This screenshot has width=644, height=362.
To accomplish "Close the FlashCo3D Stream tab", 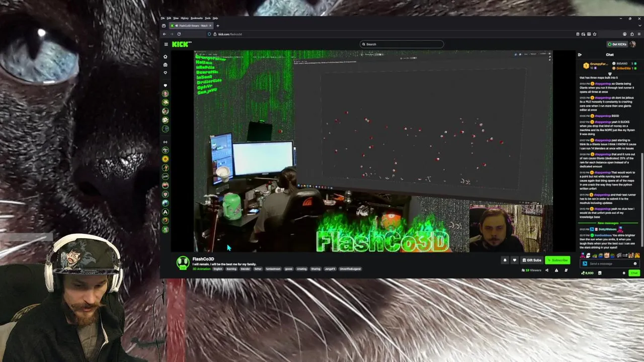I will tap(210, 26).
